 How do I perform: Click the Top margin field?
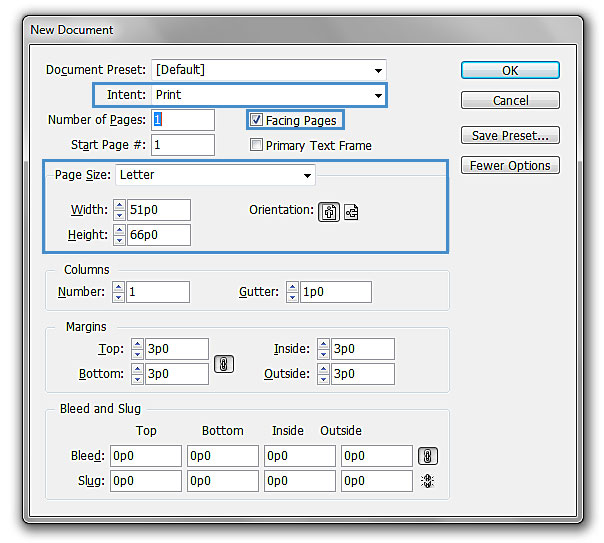[x=177, y=349]
